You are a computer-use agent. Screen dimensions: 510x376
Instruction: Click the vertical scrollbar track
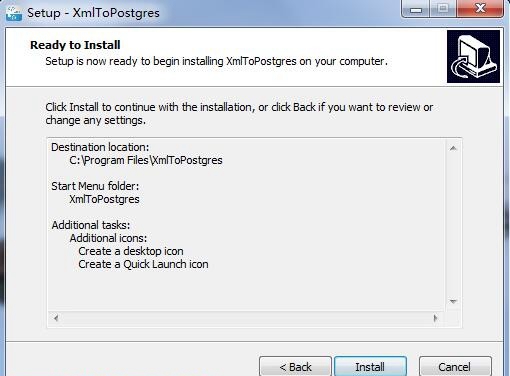click(x=453, y=225)
